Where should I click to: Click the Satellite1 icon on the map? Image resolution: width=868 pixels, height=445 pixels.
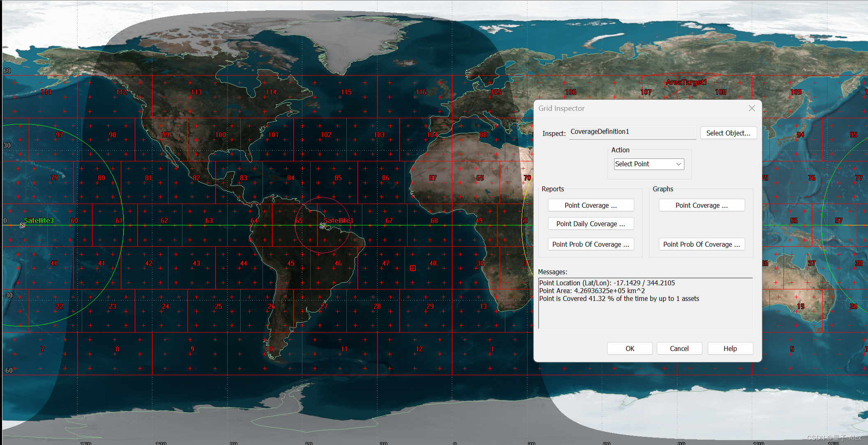(322, 225)
